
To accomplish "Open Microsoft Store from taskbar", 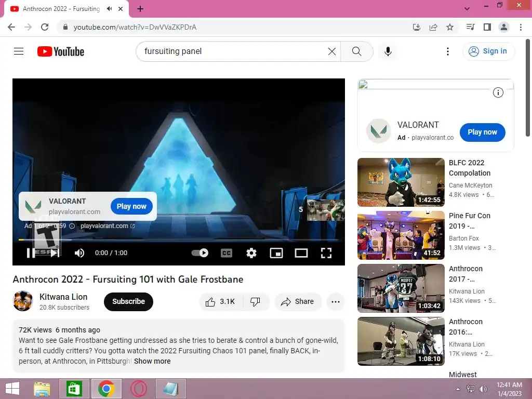I will click(74, 389).
